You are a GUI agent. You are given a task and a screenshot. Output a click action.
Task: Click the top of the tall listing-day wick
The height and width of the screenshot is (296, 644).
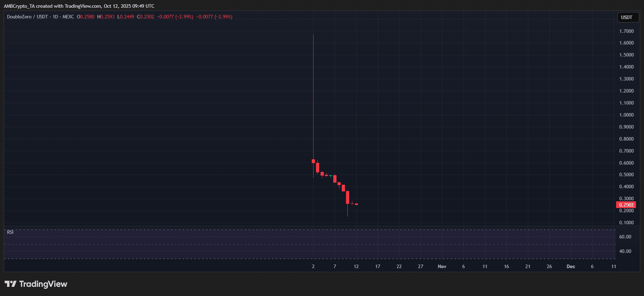click(x=313, y=35)
